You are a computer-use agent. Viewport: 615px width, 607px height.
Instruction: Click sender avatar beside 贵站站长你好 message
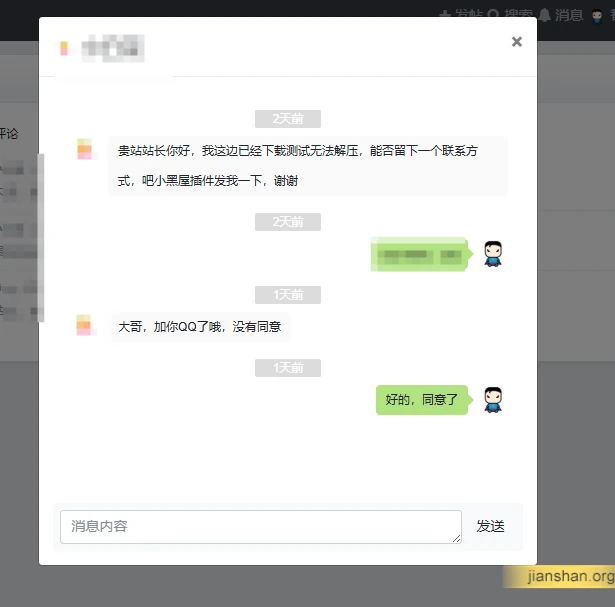85,149
